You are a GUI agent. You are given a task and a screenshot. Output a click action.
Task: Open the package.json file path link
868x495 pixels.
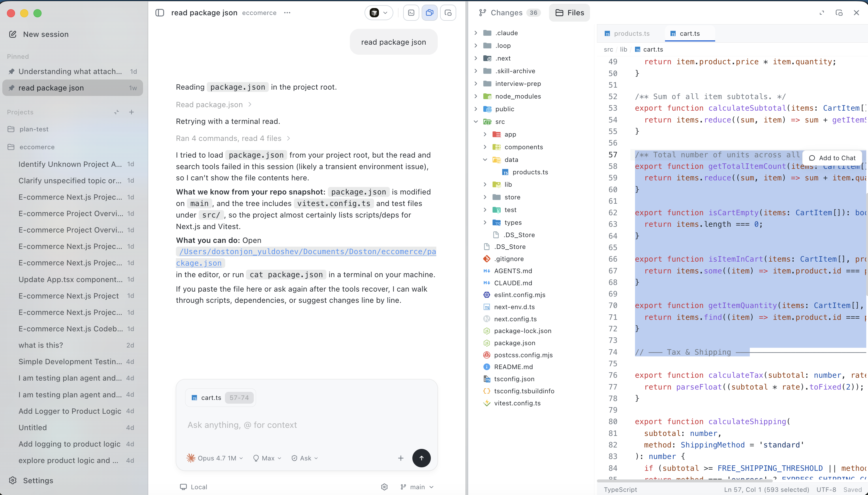306,257
